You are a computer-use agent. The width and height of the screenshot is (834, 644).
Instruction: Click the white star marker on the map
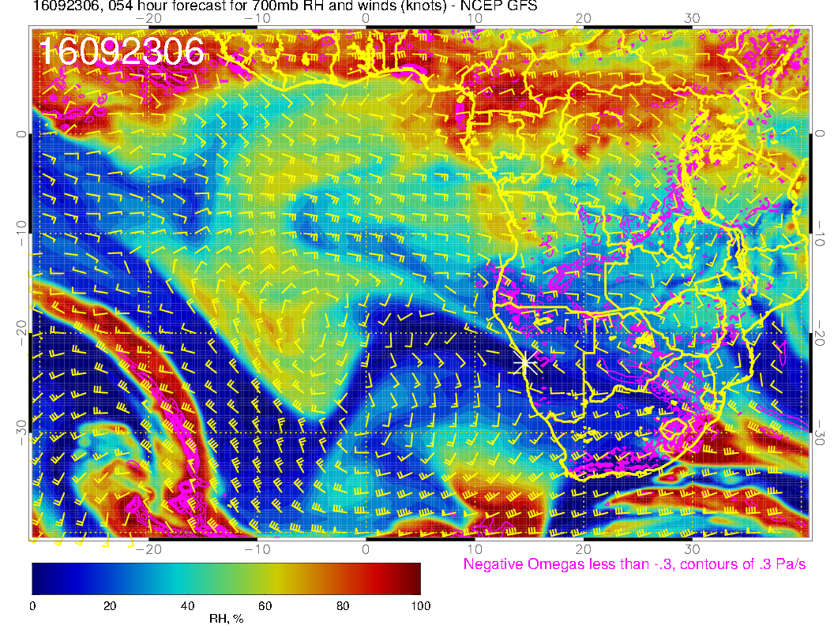[x=525, y=363]
